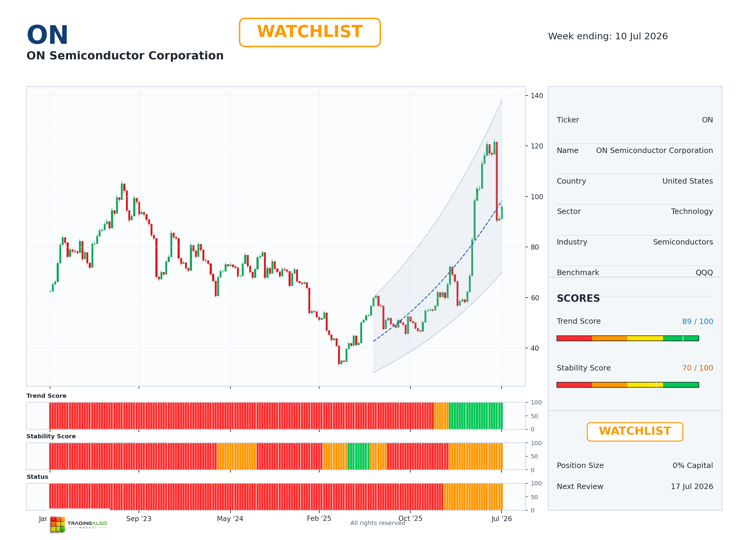Click the 'Next Review' label

(580, 487)
